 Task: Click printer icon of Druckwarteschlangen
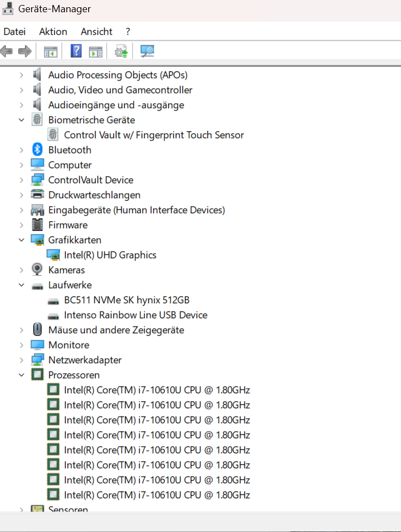click(x=37, y=194)
